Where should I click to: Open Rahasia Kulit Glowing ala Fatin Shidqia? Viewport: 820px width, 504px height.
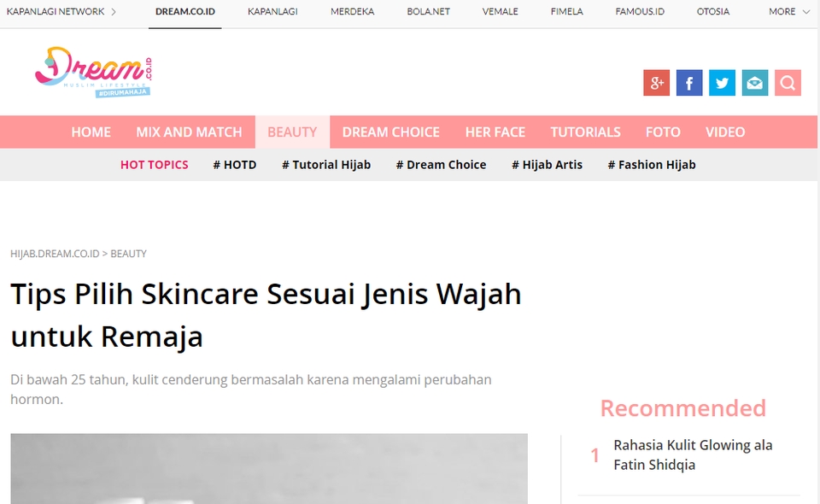pyautogui.click(x=693, y=454)
